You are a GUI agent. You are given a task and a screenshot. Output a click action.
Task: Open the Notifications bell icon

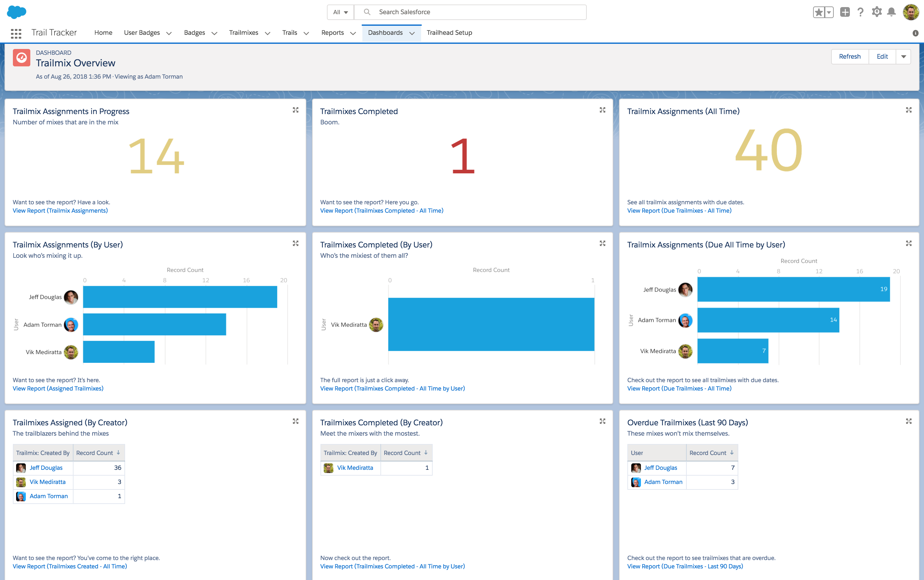(x=891, y=12)
